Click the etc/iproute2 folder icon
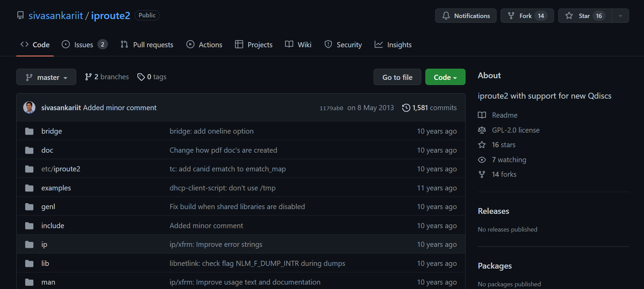644x289 pixels. point(29,169)
